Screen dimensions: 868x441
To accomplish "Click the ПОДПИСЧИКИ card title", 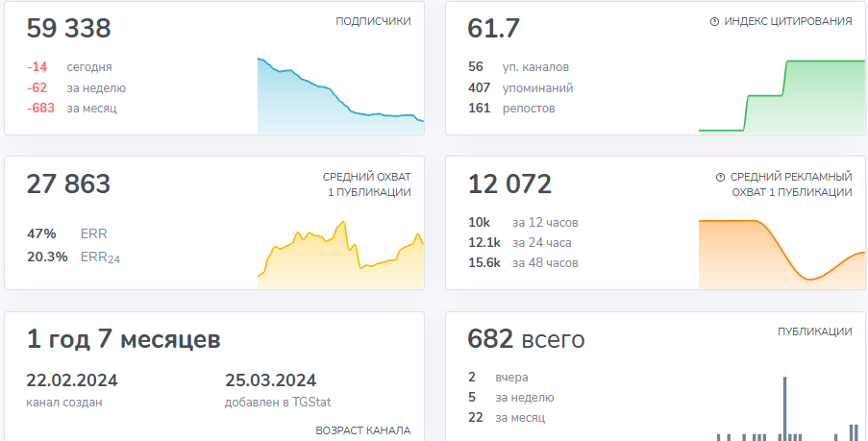I will [373, 21].
